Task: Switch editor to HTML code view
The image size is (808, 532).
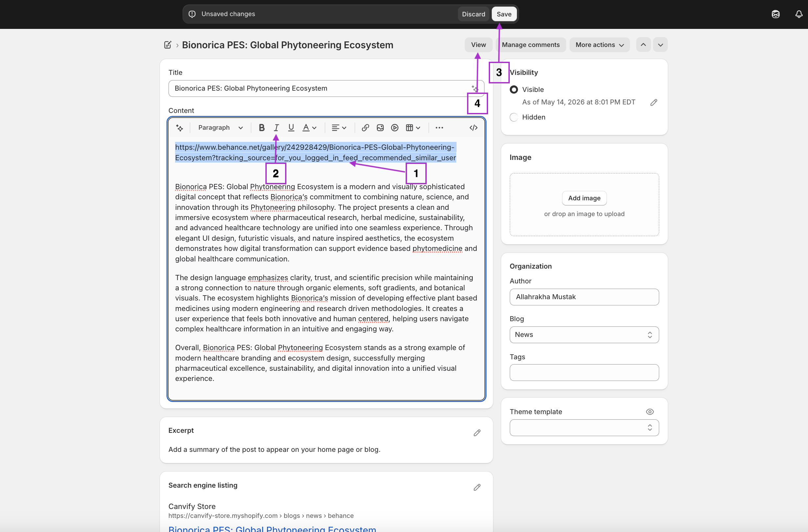Action: 473,128
